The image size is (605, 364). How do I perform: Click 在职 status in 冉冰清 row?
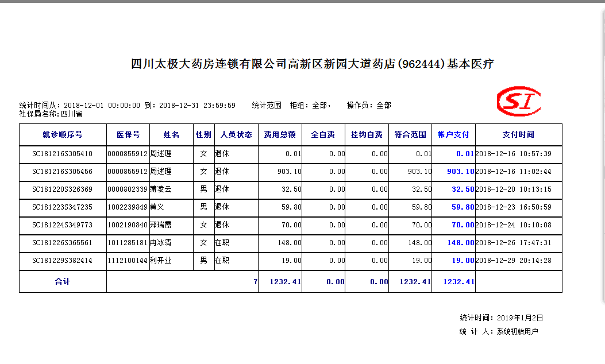coord(222,242)
